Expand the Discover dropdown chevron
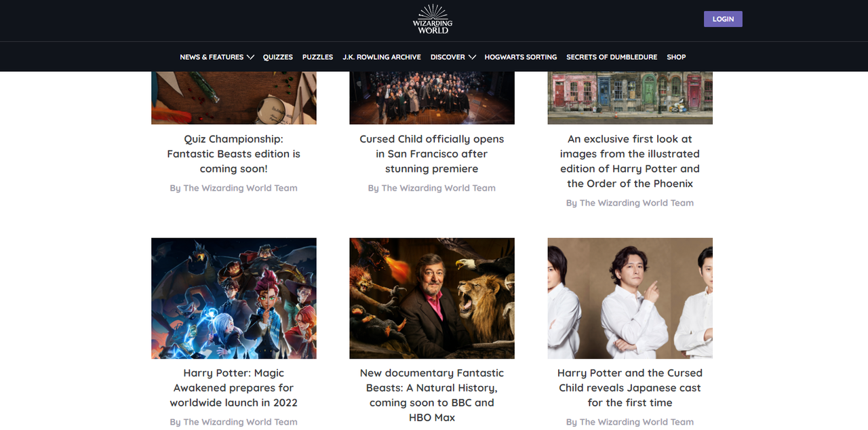This screenshot has height=430, width=868. tap(472, 57)
